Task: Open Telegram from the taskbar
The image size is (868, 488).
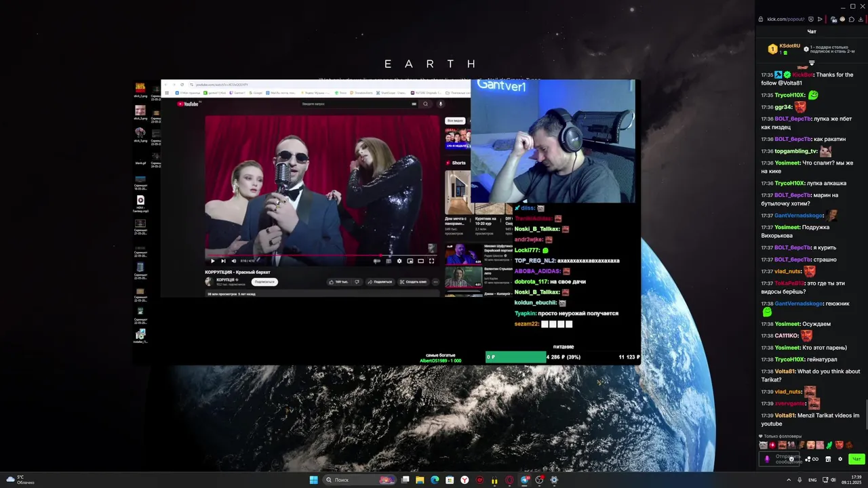Action: (524, 480)
